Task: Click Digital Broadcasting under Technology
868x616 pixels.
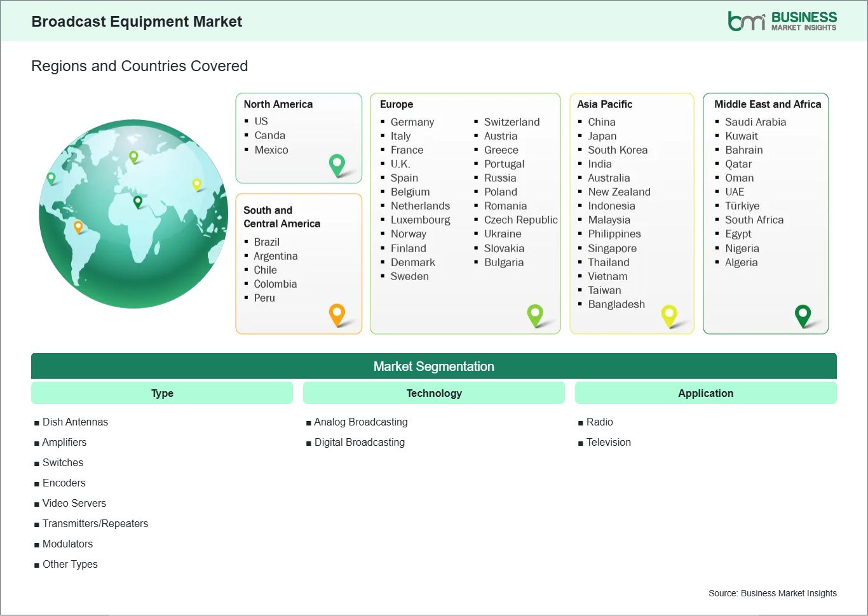Action: [359, 442]
